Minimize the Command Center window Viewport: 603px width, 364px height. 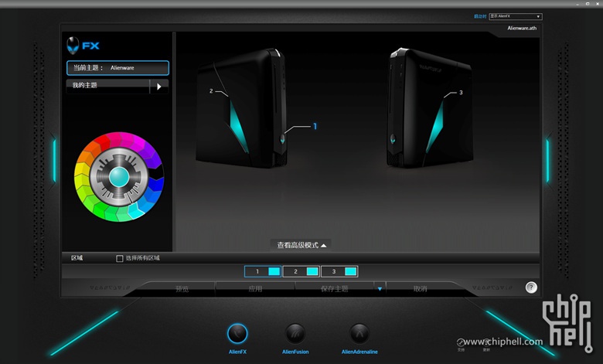click(578, 3)
